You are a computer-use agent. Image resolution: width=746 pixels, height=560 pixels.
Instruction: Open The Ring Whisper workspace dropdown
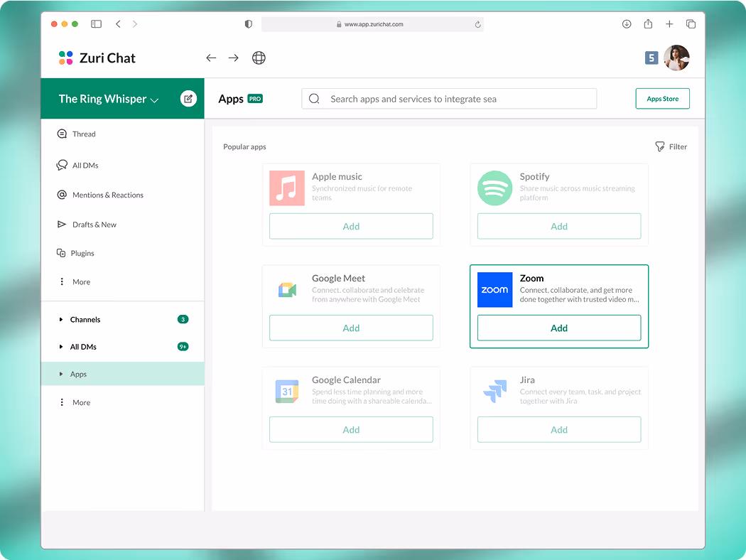[x=109, y=99]
